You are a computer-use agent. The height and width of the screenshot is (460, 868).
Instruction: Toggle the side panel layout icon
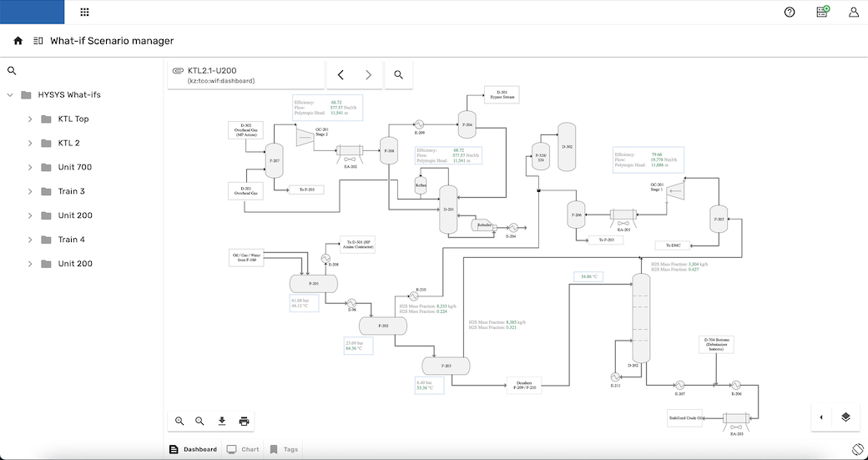click(x=38, y=41)
